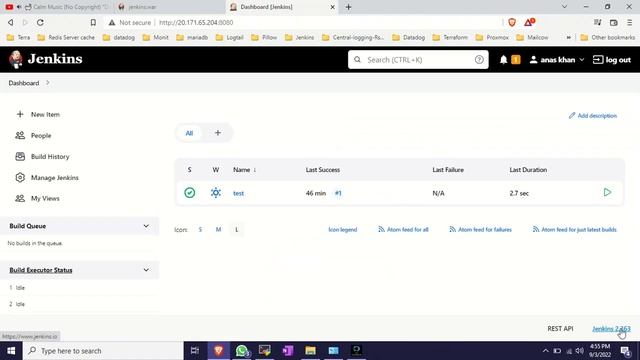Open the Terraform bookmarks folder
The width and height of the screenshot is (640, 360).
450,37
